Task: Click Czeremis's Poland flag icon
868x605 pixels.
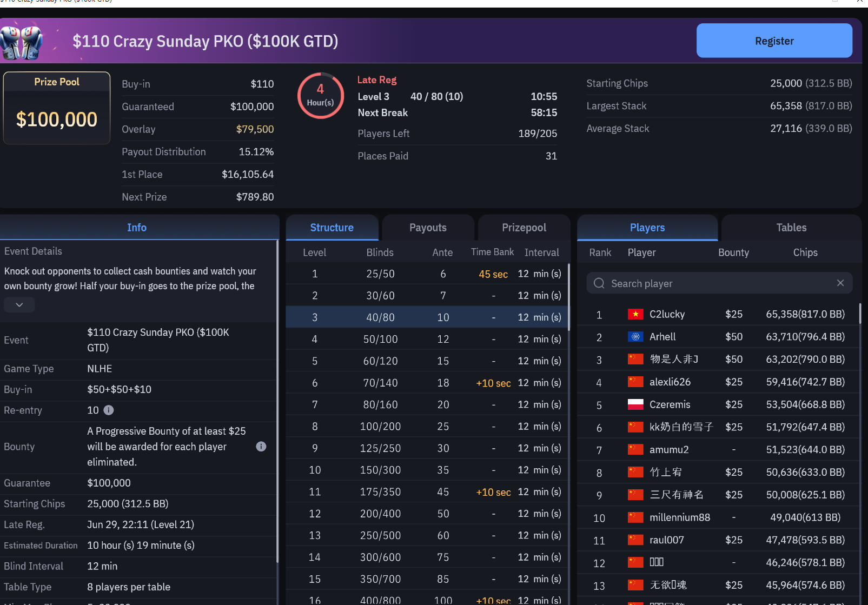Action: [635, 404]
